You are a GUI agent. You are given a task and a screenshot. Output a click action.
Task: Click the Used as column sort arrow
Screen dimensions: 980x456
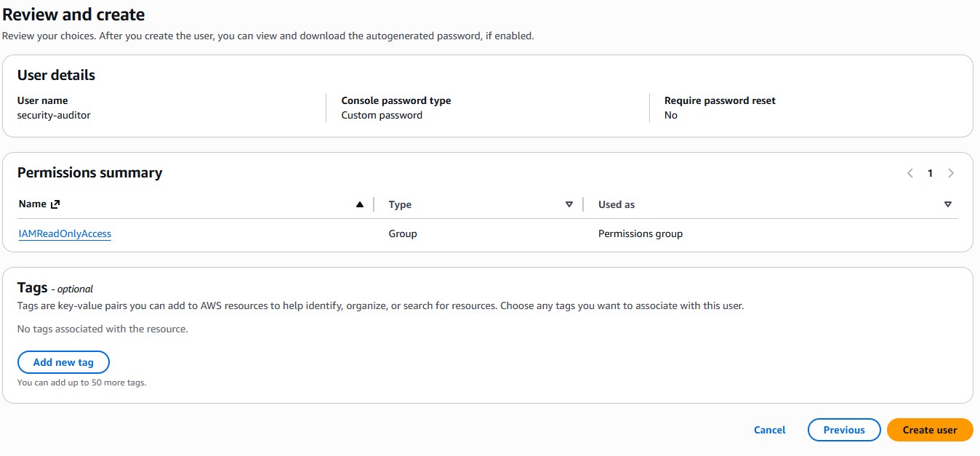pos(947,205)
